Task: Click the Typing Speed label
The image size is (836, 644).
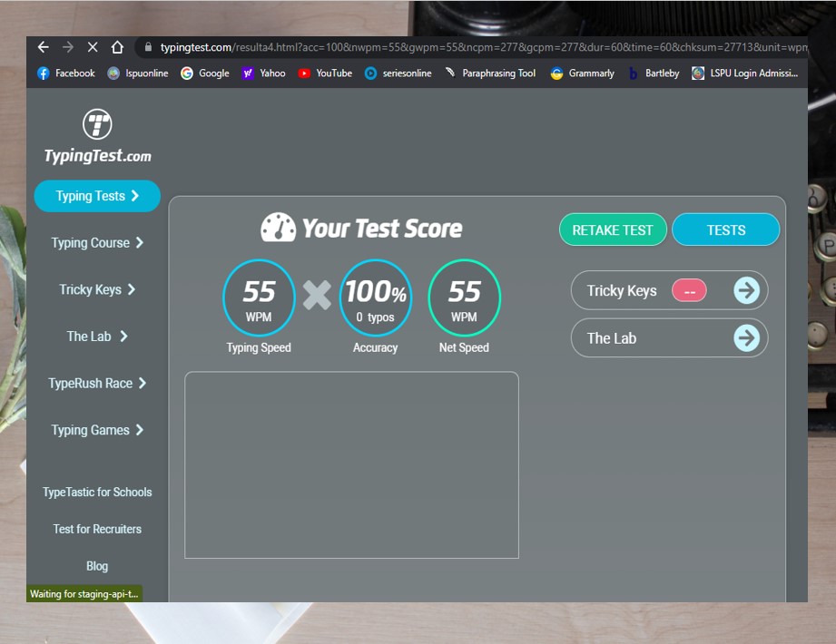Action: tap(259, 347)
